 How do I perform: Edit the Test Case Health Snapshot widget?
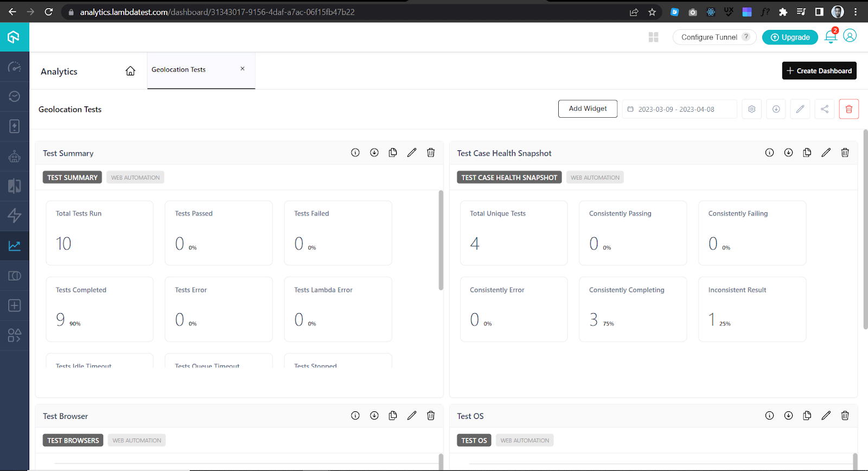(x=826, y=152)
